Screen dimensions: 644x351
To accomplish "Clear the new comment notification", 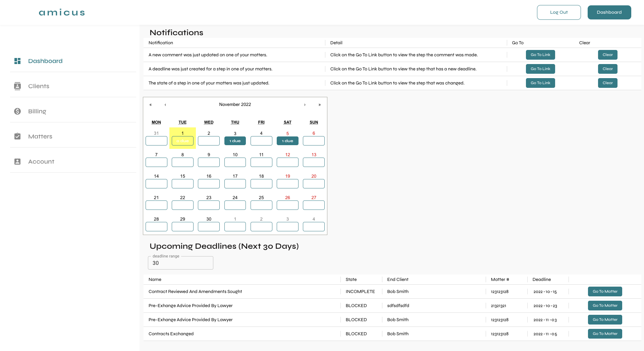I will pos(607,55).
